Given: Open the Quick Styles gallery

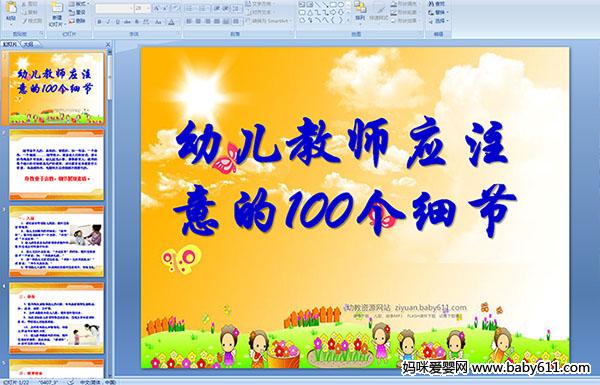Looking at the screenshot, I should [379, 13].
